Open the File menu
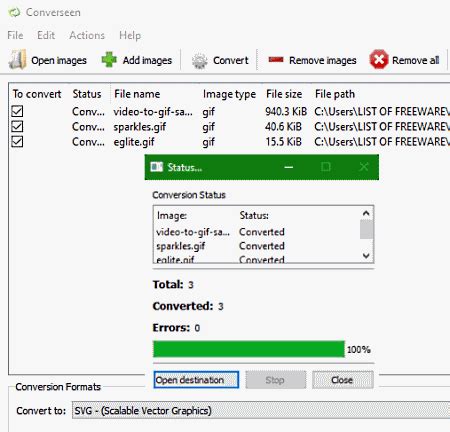450x432 pixels. pos(15,35)
